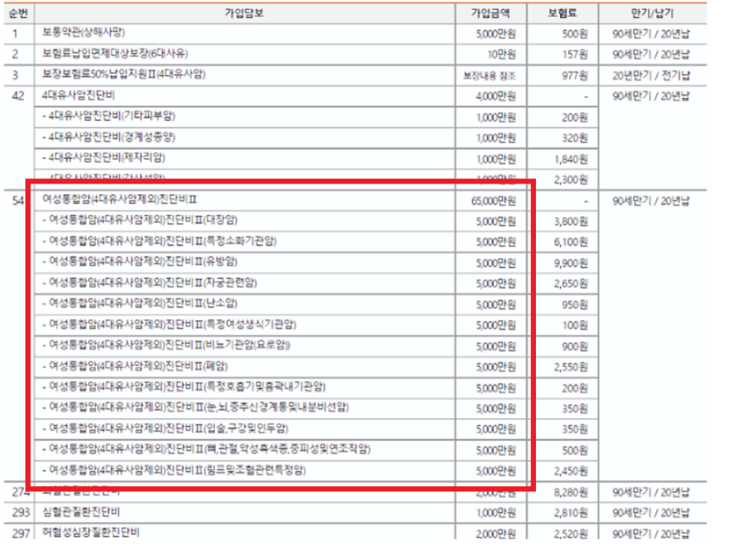The image size is (730, 560).
Task: Select the 4대유사암진단비 row number 42
Action: pyautogui.click(x=18, y=96)
